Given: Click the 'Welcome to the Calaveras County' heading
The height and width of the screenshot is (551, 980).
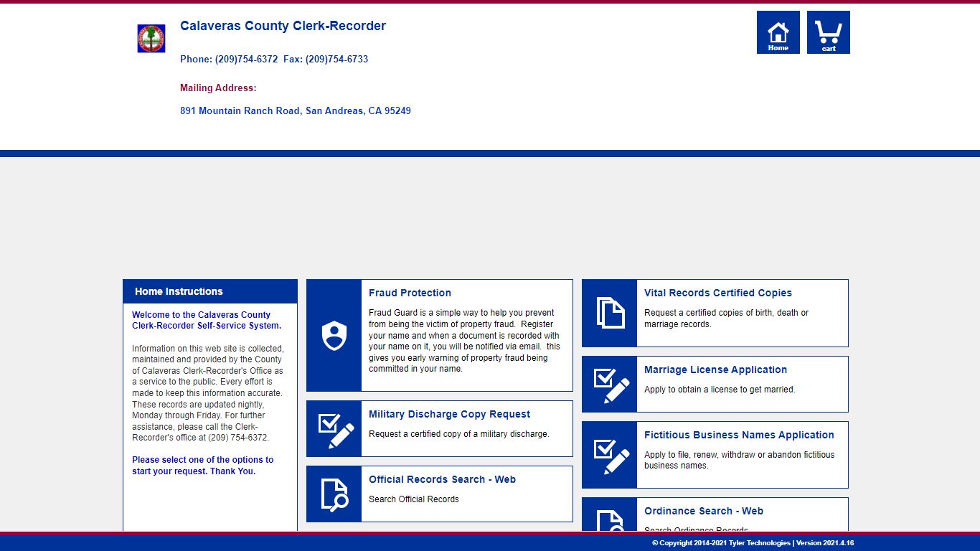Looking at the screenshot, I should (207, 320).
